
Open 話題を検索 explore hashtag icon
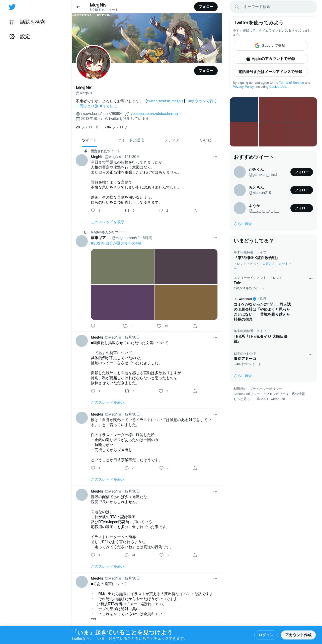pos(12,22)
